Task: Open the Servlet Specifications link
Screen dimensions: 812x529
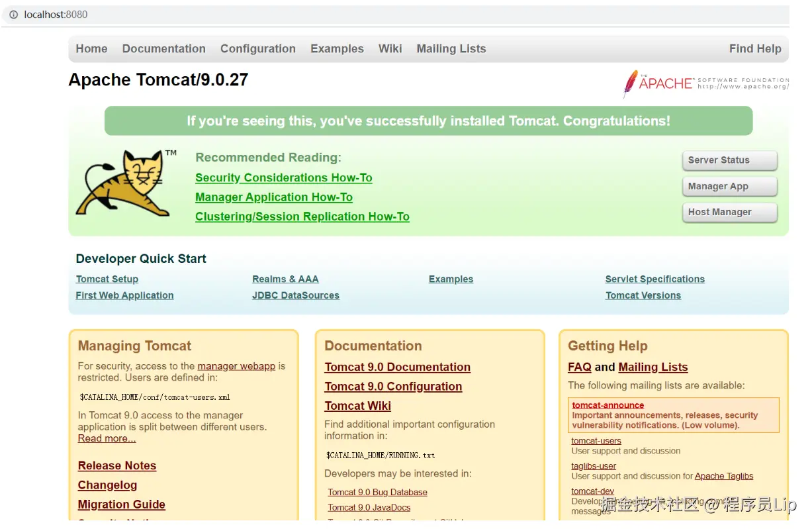Action: click(655, 279)
